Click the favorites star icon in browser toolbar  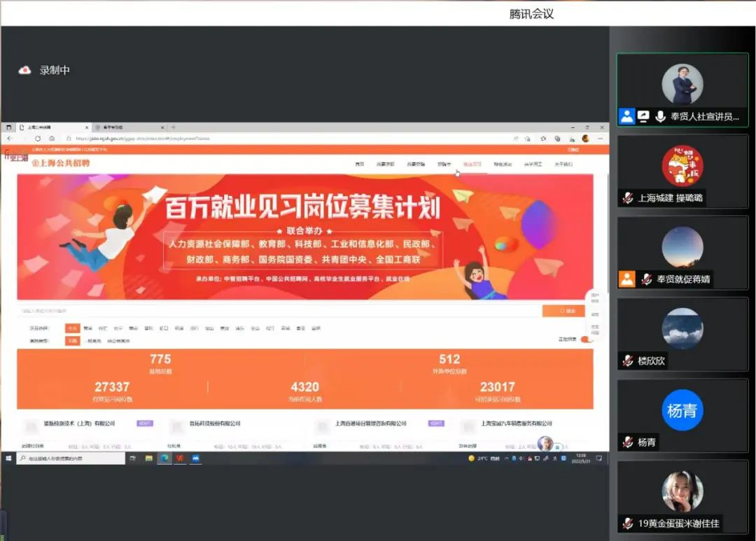click(543, 139)
